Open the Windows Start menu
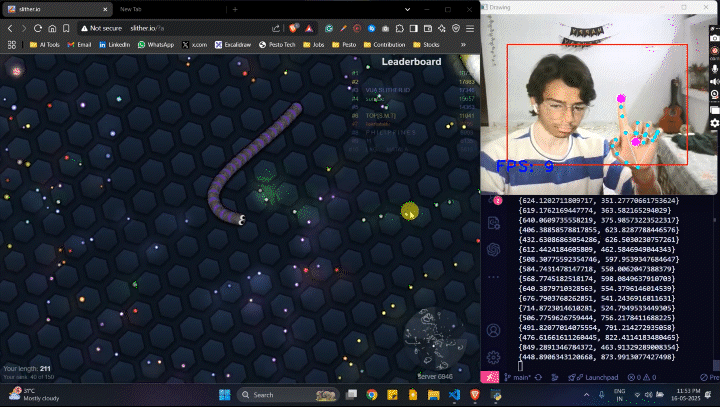The height and width of the screenshot is (407, 720). coord(225,395)
